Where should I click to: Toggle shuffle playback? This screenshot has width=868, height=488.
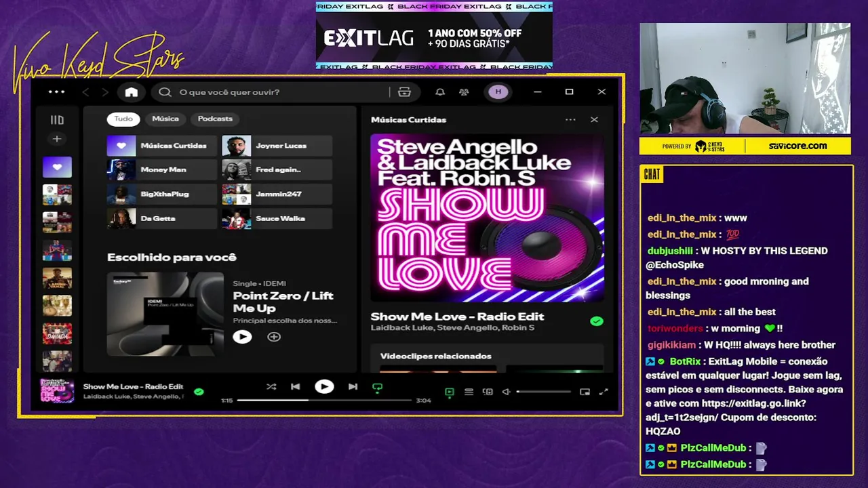pyautogui.click(x=271, y=387)
